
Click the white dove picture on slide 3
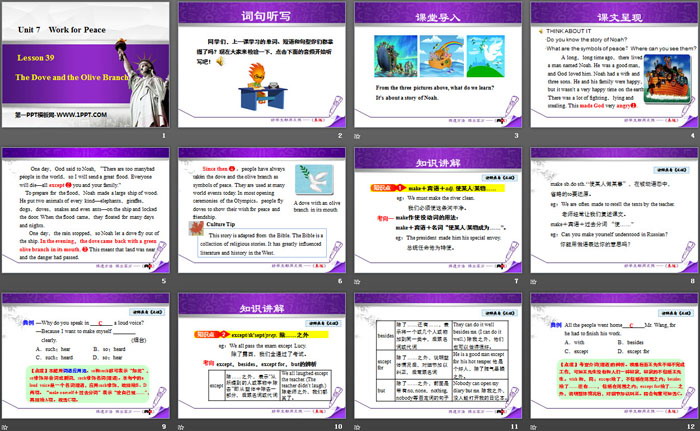485,56
